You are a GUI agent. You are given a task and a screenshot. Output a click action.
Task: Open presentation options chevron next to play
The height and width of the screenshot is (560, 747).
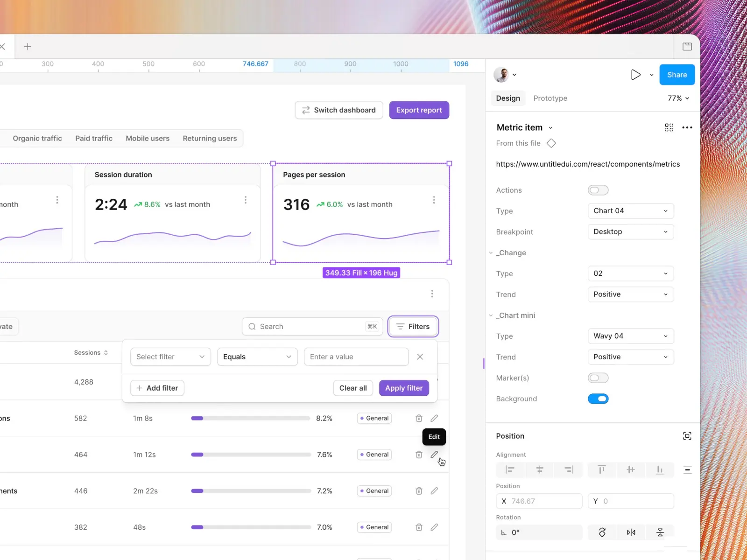click(x=651, y=75)
